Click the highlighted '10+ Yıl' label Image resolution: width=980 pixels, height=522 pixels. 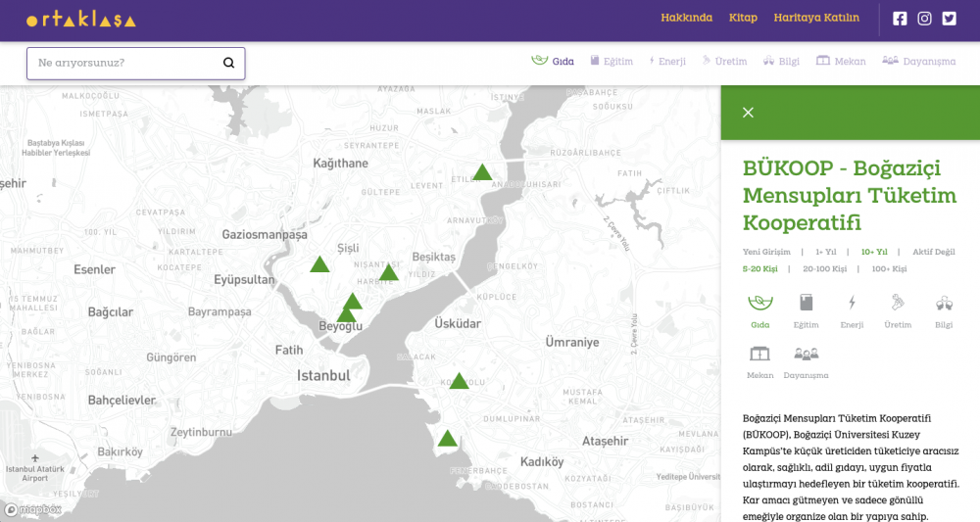pos(874,252)
